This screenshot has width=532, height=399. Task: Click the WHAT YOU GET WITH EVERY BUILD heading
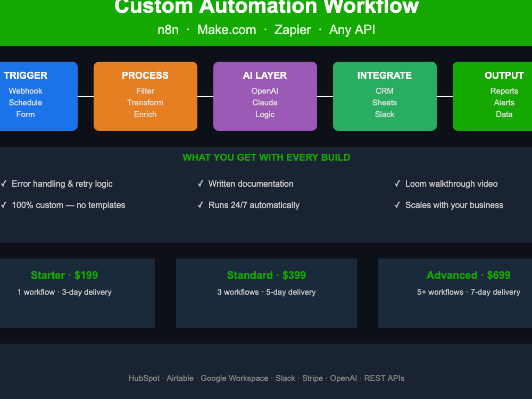click(x=267, y=157)
